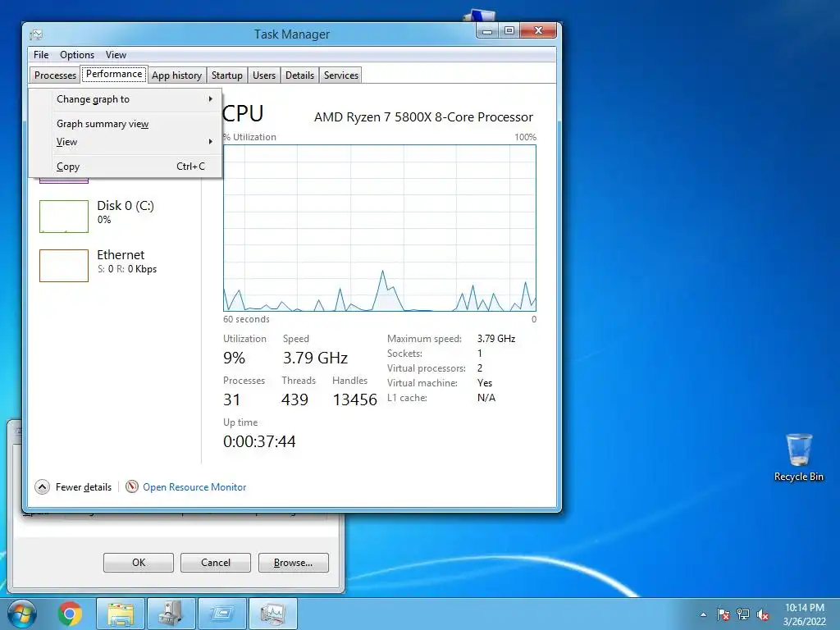Click the up time value 0:00:37:44

coord(259,441)
